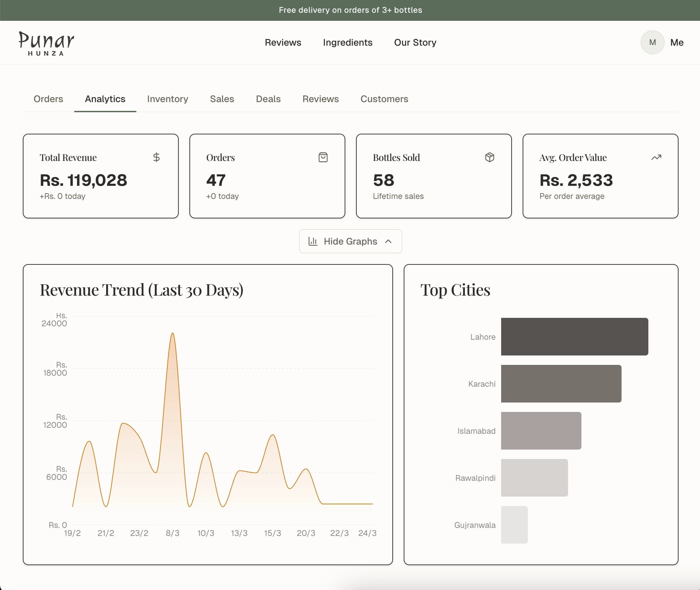Screen dimensions: 700x590
Task: Open the profile avatar marked M
Action: point(652,42)
